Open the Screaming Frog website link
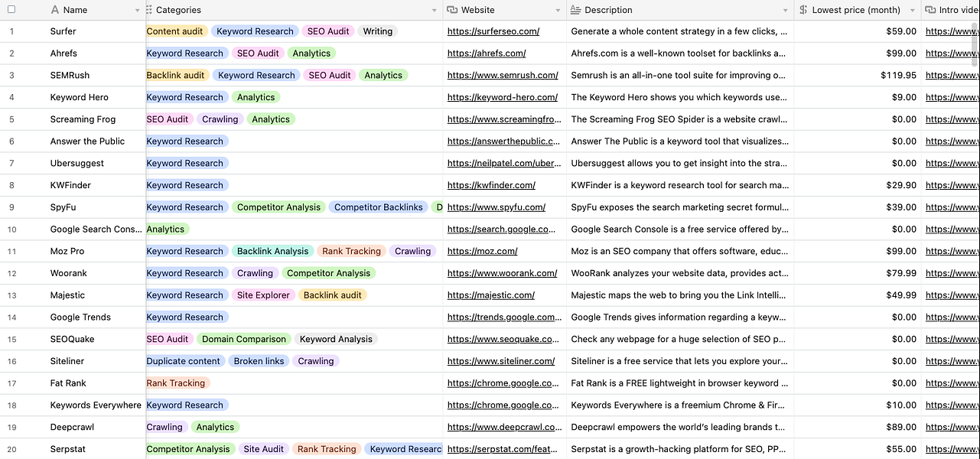The image size is (980, 459). click(503, 119)
